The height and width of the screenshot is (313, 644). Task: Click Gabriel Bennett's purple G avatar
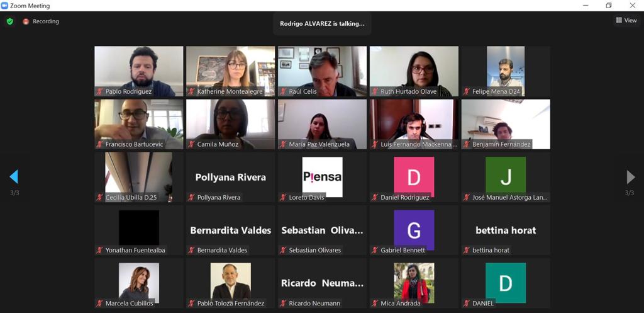pos(414,230)
